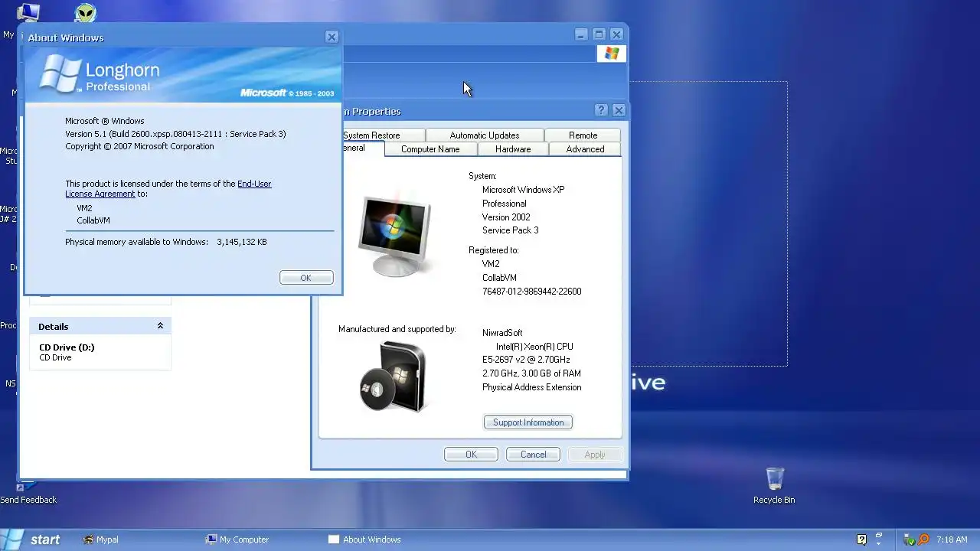Click the Longhorn Professional banner logo

(x=100, y=75)
